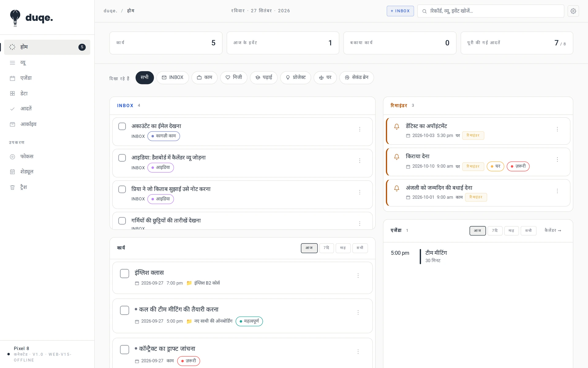
Task: Click the महत्वपूर्ण tag on टीम मीटिंग task
Action: (249, 321)
